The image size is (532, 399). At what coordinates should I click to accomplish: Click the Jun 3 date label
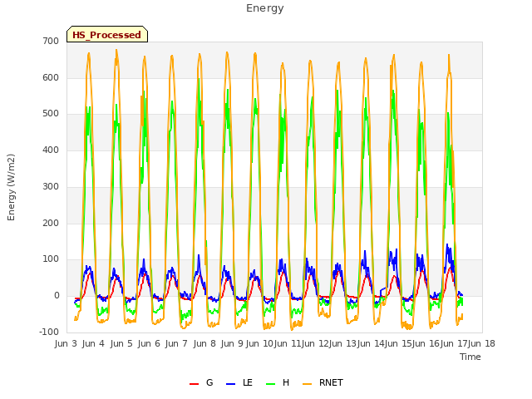[x=66, y=343]
